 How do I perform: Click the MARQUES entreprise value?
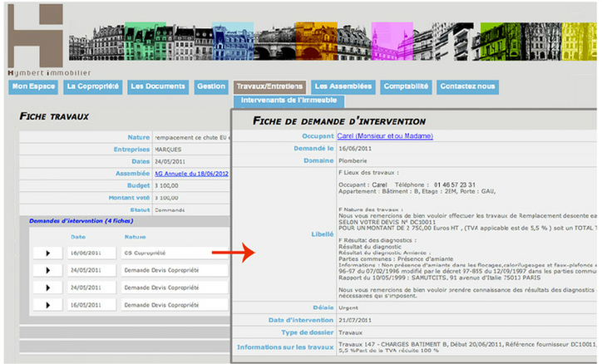(x=168, y=150)
